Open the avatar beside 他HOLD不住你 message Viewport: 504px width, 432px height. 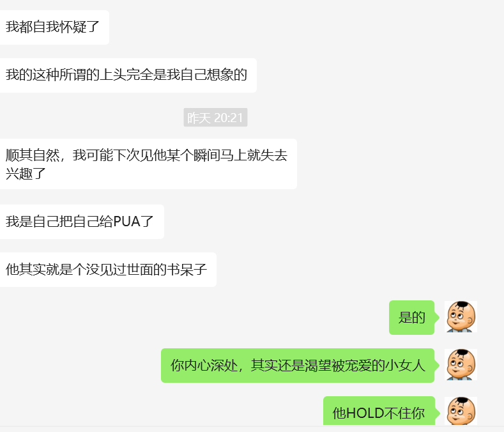pos(461,411)
